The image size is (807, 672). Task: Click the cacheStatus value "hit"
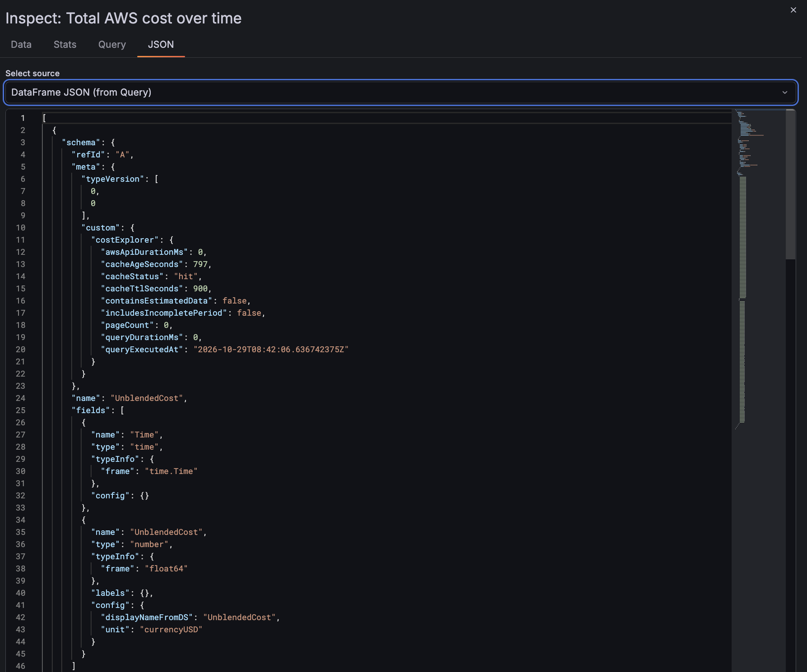coord(186,276)
